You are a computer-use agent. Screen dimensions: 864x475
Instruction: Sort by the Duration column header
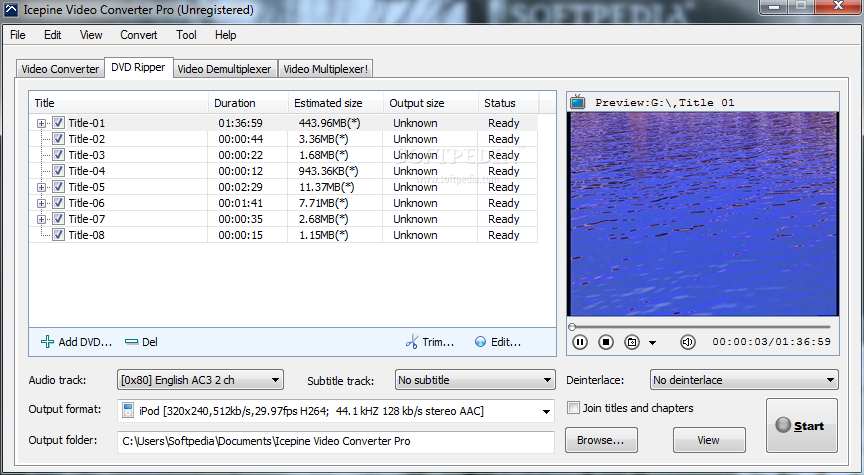[x=249, y=103]
